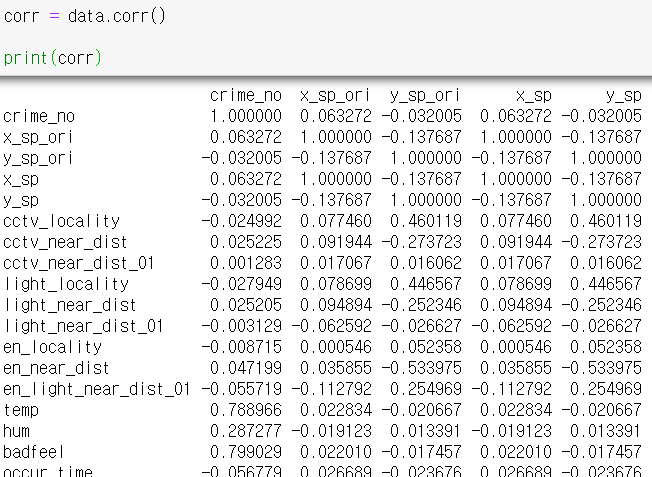Screen dimensions: 652x477
Task: Select badfeel row value 0.799029
Action: tap(246, 452)
